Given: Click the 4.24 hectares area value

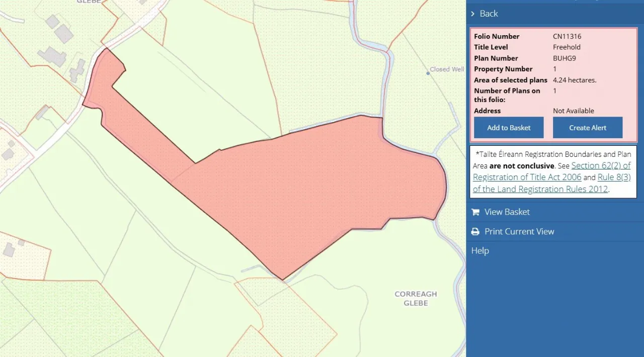Looking at the screenshot, I should click(575, 80).
